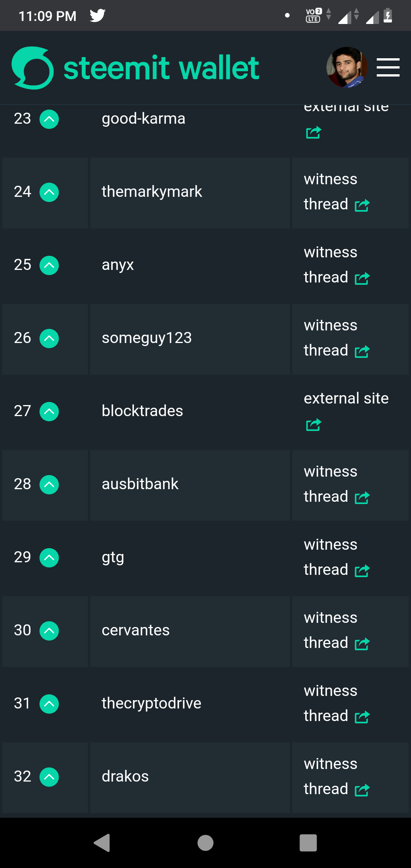Vote for witness blocktrades
The width and height of the screenshot is (411, 868).
click(x=49, y=412)
